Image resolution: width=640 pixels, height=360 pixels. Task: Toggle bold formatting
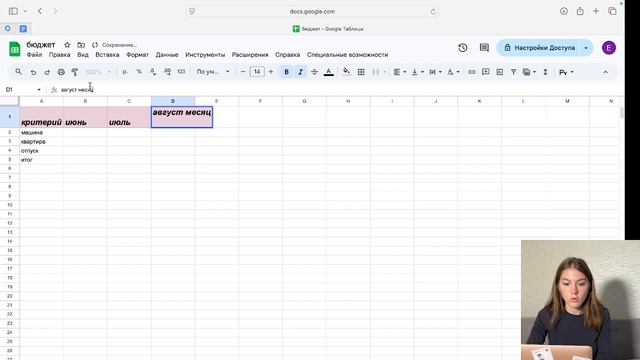pyautogui.click(x=287, y=72)
